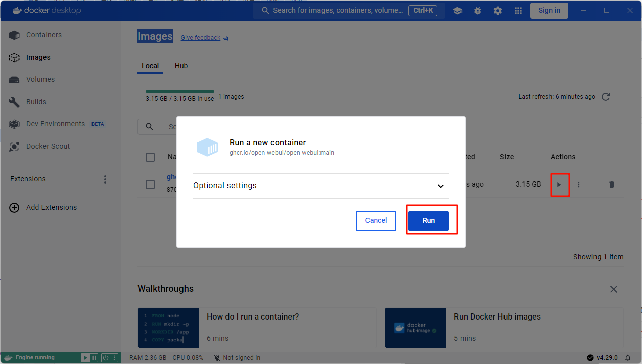Image resolution: width=642 pixels, height=364 pixels.
Task: Switch to the Local tab
Action: 150,66
